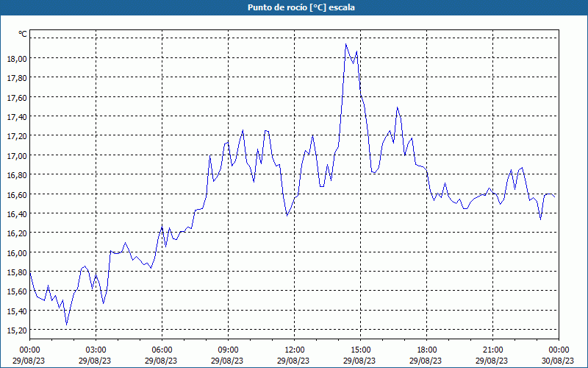Click the chart title 'Punto de rocío [°C] escala'

(x=301, y=7)
